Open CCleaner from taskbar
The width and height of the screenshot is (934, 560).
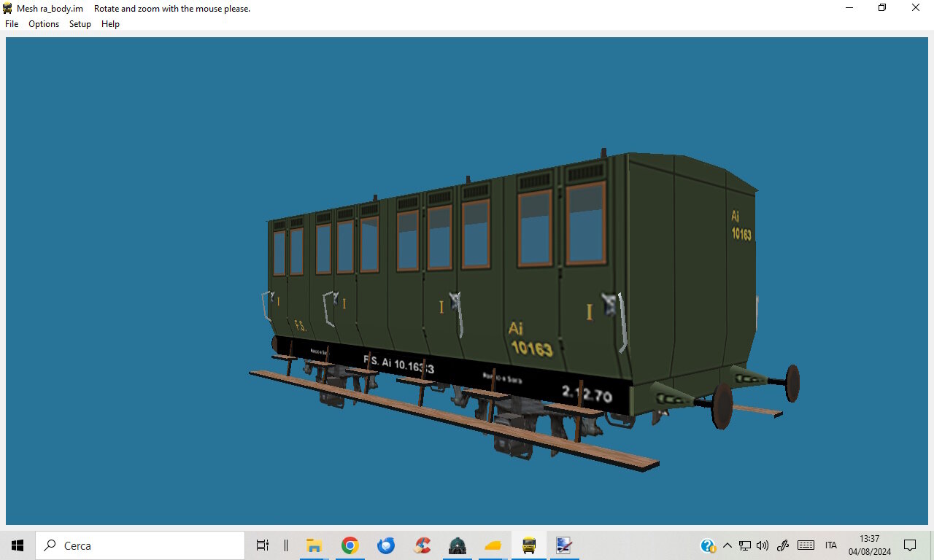click(x=422, y=545)
